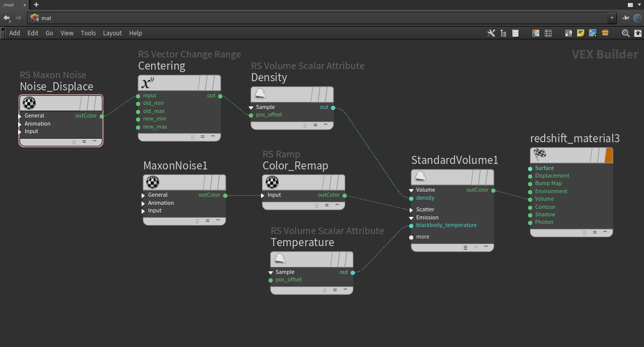Open the wrench network tools icon
Screen dimensions: 644x347
coord(491,33)
